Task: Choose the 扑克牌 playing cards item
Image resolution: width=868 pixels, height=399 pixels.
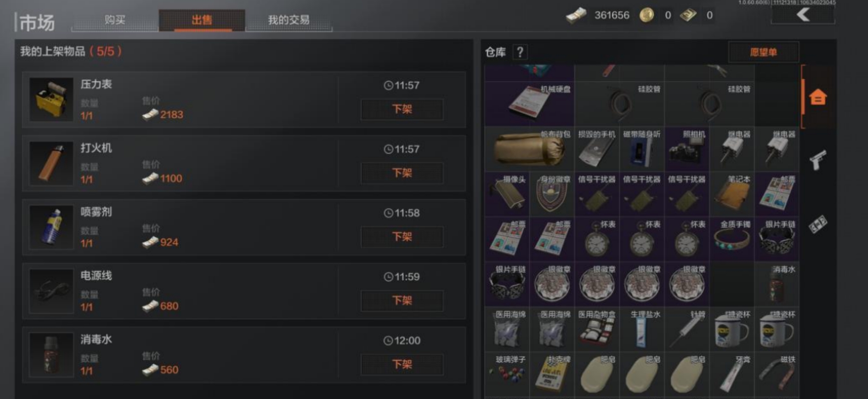Action: point(552,374)
